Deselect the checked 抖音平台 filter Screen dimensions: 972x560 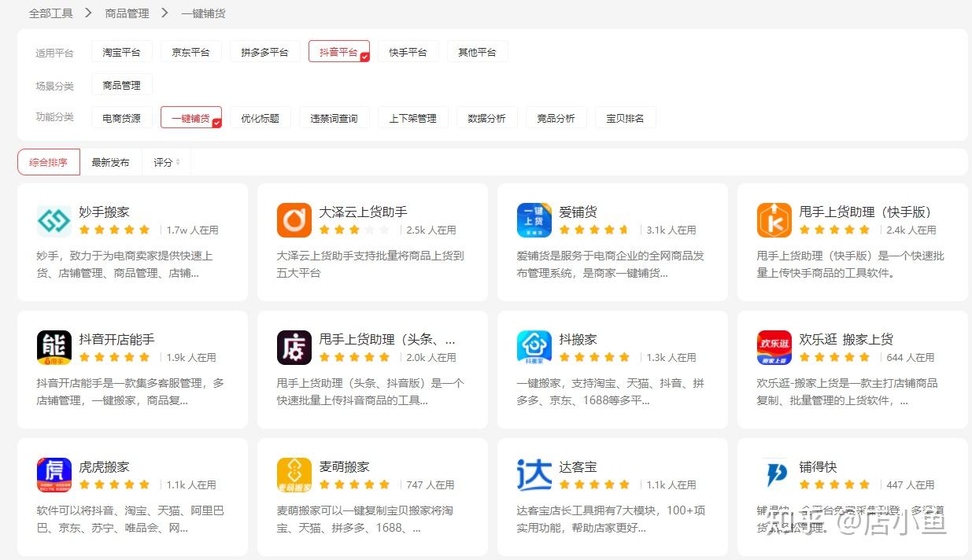(x=338, y=52)
